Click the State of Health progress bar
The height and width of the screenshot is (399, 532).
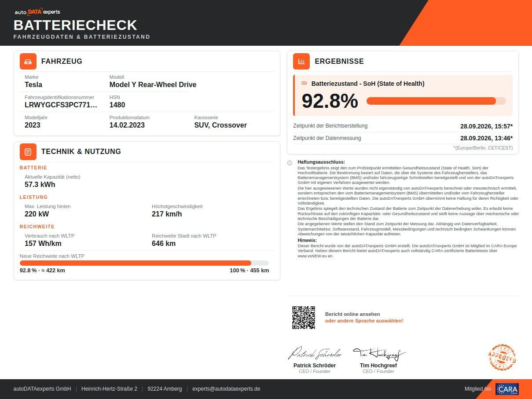pos(436,101)
